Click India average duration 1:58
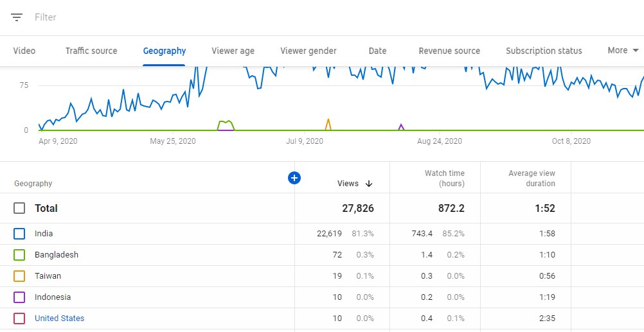Screen dimensions: 644x332 [x=548, y=234]
